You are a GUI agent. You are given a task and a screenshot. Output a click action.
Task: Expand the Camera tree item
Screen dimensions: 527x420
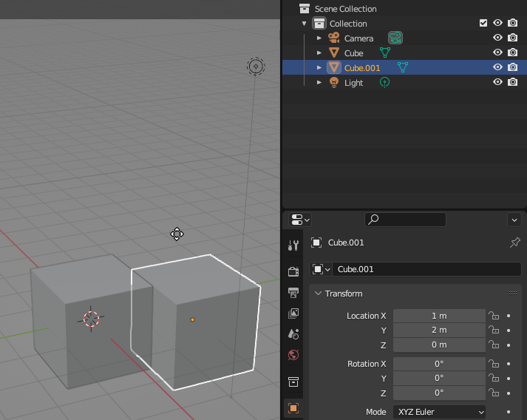319,38
